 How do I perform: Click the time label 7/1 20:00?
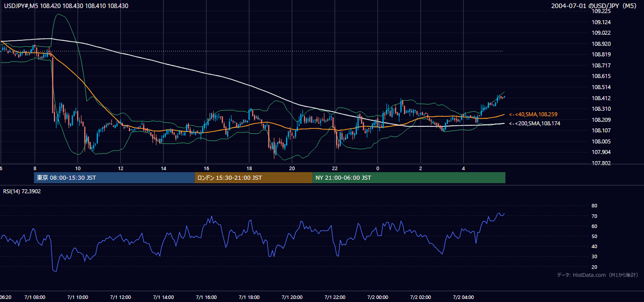point(292,297)
